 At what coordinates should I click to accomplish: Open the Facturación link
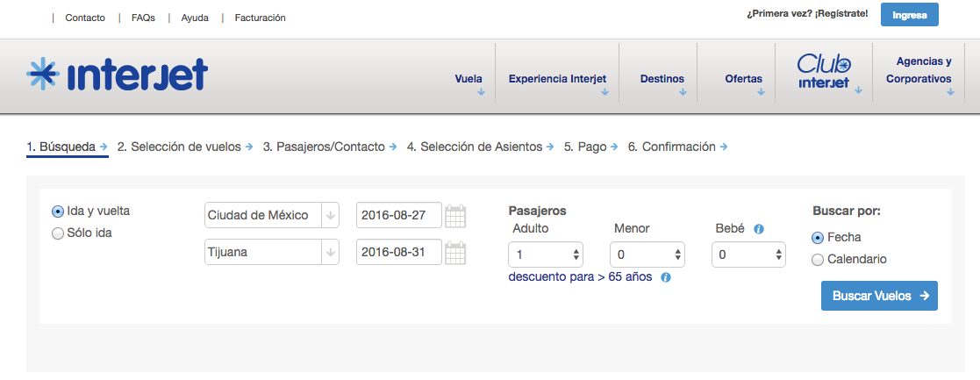(260, 18)
